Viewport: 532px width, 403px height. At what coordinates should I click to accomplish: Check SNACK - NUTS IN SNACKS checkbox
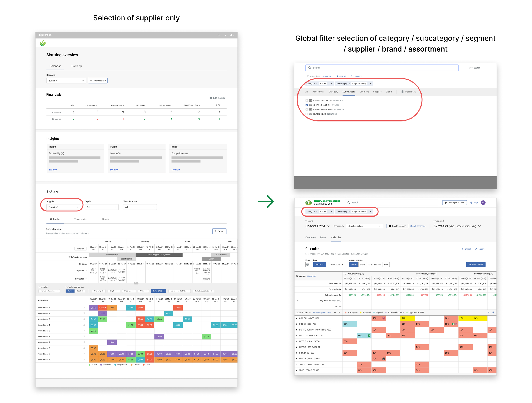pos(307,114)
